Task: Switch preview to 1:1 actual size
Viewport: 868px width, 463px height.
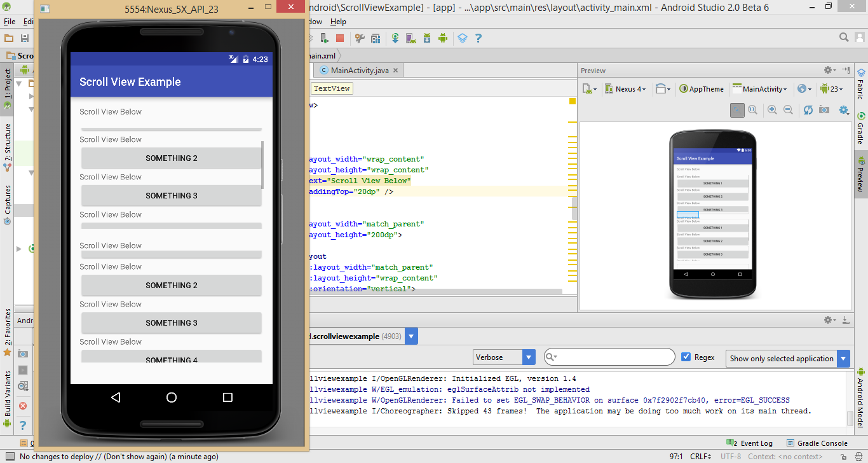Action: pyautogui.click(x=753, y=109)
